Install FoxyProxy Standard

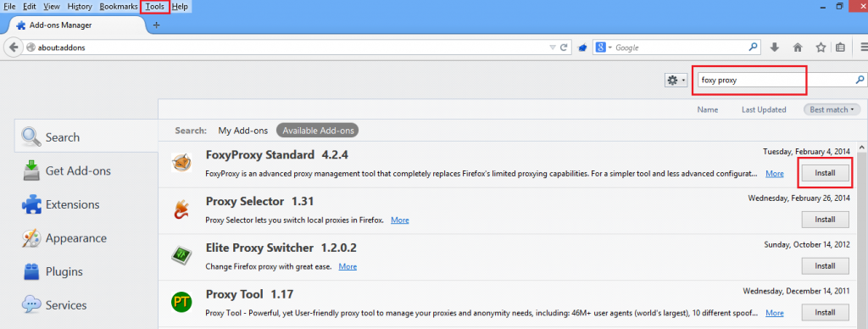pyautogui.click(x=825, y=173)
